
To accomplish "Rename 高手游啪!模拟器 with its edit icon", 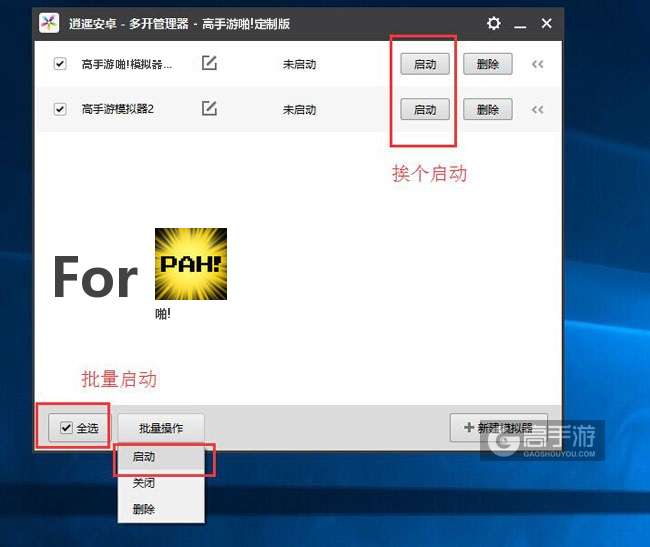I will point(209,63).
